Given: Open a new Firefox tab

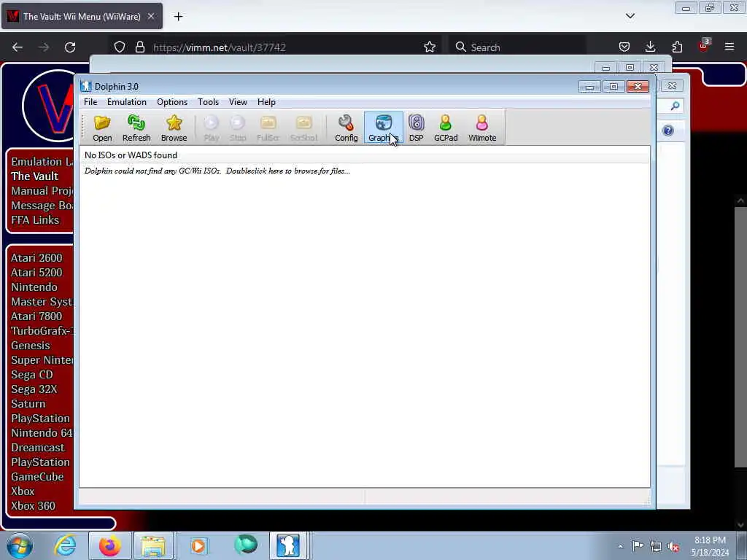Looking at the screenshot, I should point(178,17).
